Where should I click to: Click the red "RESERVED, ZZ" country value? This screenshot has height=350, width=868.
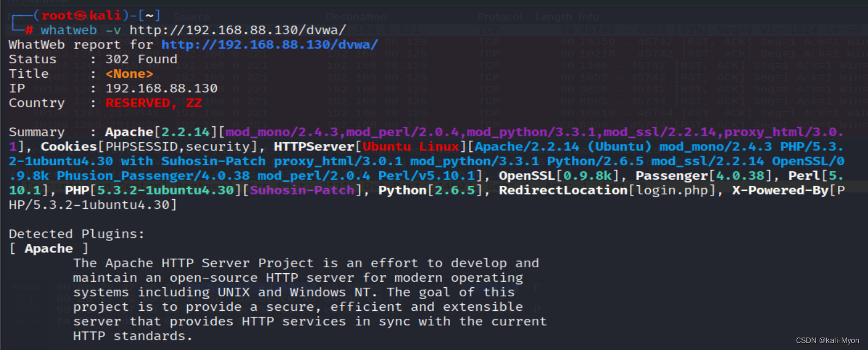point(153,103)
